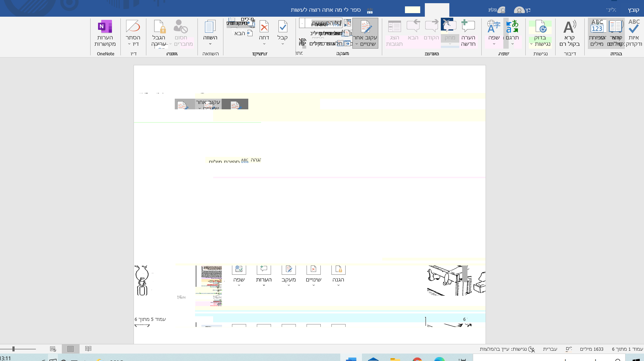
Task: Expand the Track Changes dropdown arrow
Action: click(356, 44)
